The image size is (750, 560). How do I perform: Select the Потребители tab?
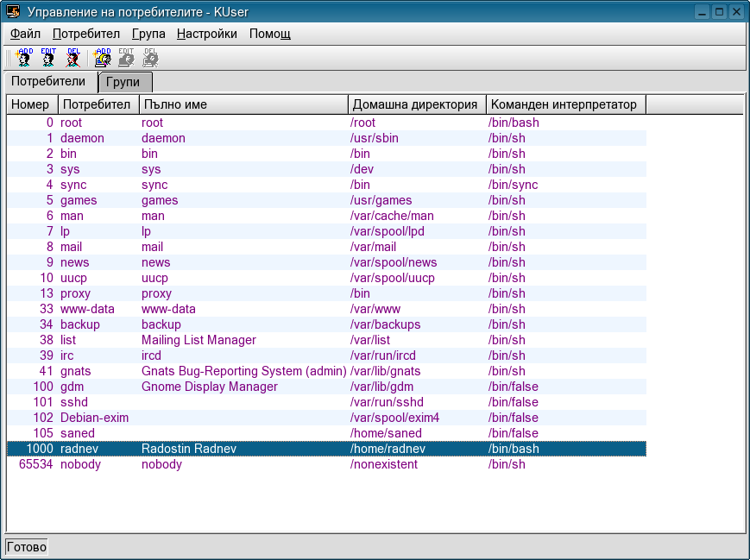[48, 82]
